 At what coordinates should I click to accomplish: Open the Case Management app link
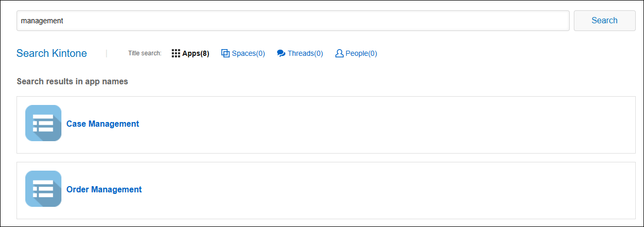point(103,124)
